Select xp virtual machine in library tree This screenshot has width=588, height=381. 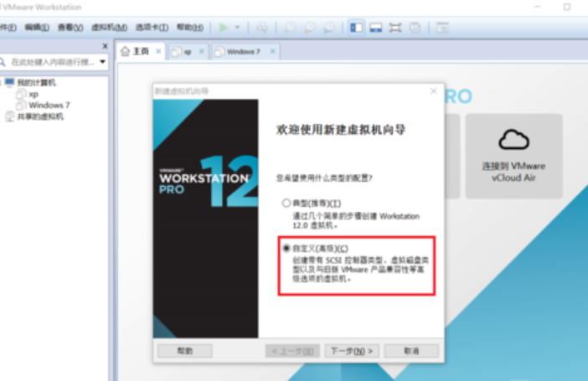34,94
